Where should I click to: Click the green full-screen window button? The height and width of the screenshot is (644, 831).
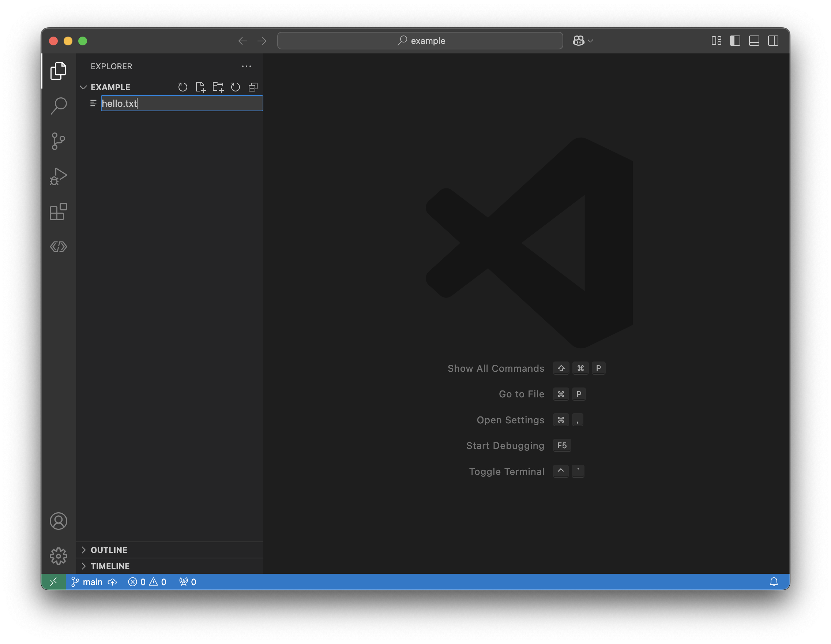point(83,41)
